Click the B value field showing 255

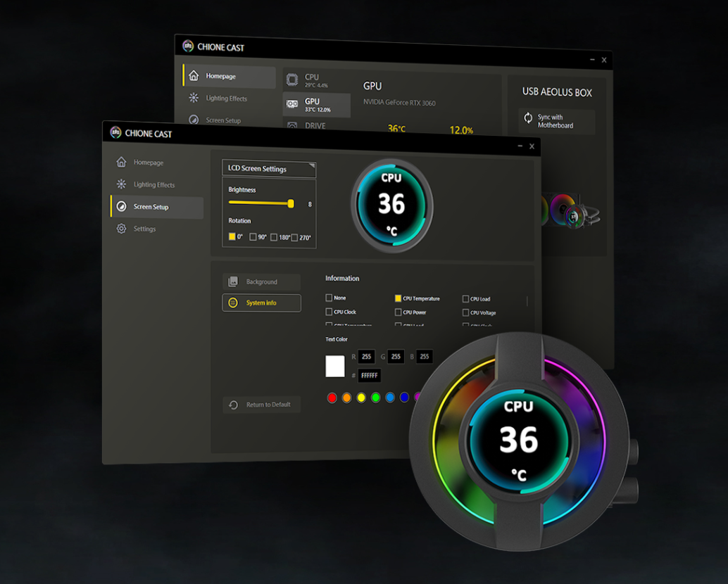425,356
